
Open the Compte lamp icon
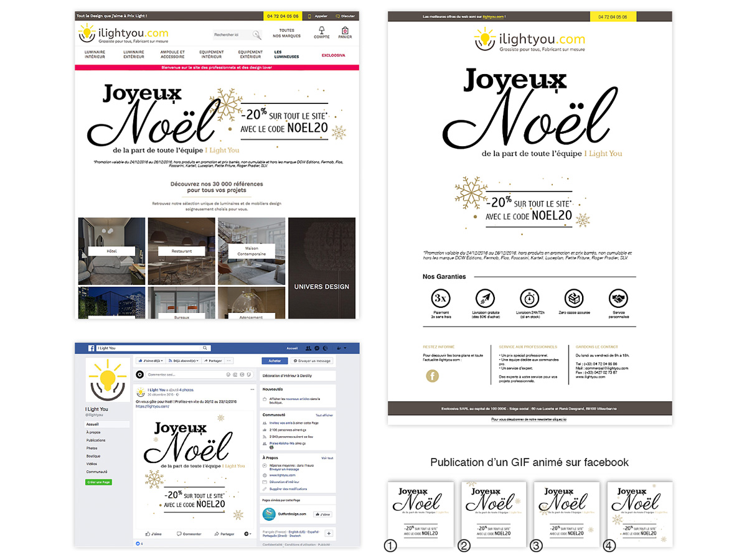pyautogui.click(x=321, y=30)
